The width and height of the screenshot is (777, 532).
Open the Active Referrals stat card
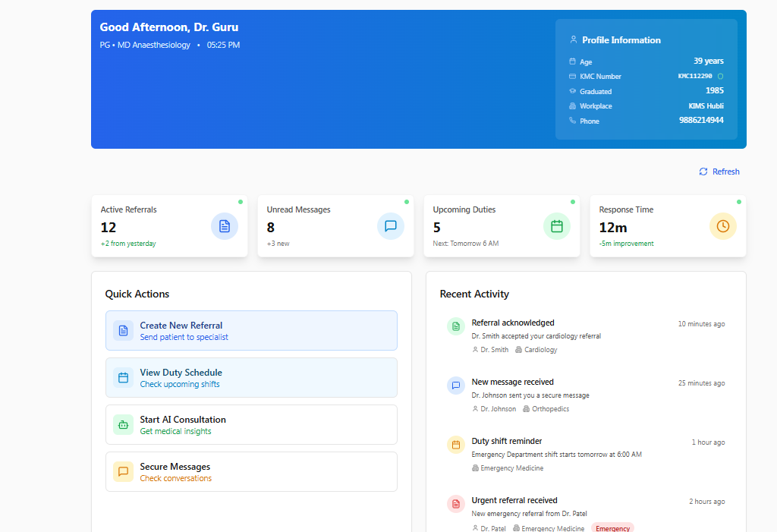pos(169,226)
